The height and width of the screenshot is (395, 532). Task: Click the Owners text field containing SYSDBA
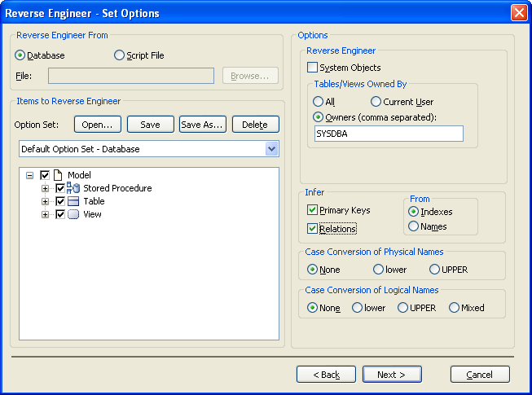pyautogui.click(x=389, y=134)
